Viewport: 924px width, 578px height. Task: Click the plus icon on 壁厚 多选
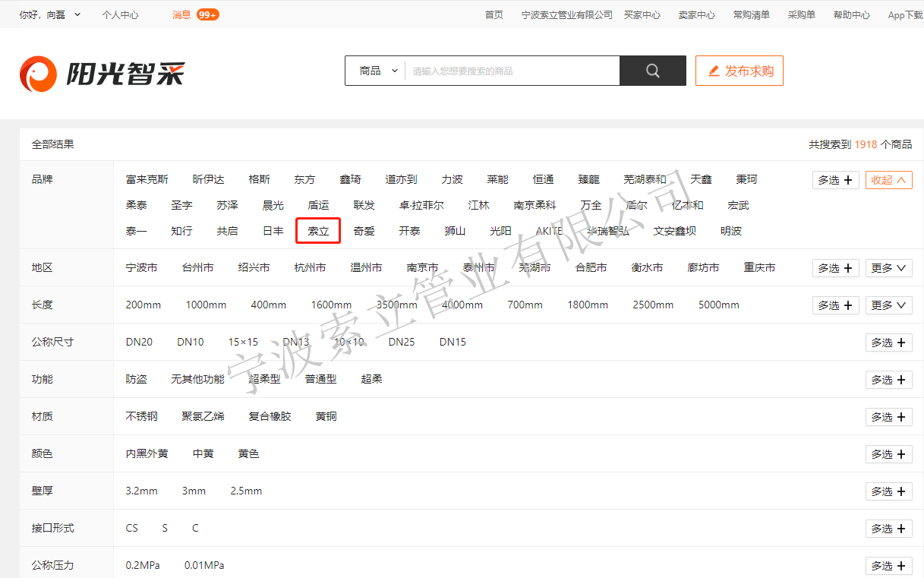coord(901,491)
